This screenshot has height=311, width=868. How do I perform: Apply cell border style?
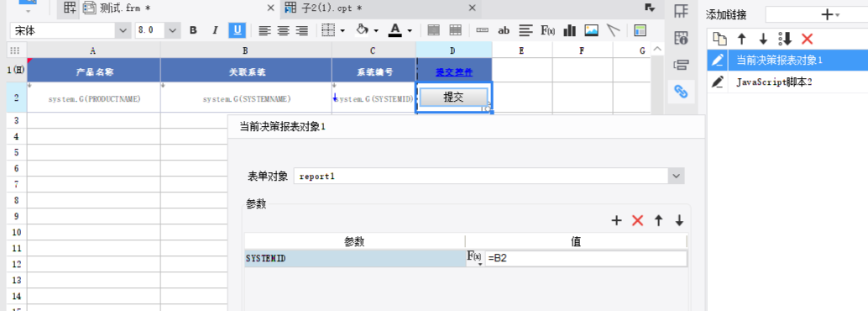click(x=329, y=30)
